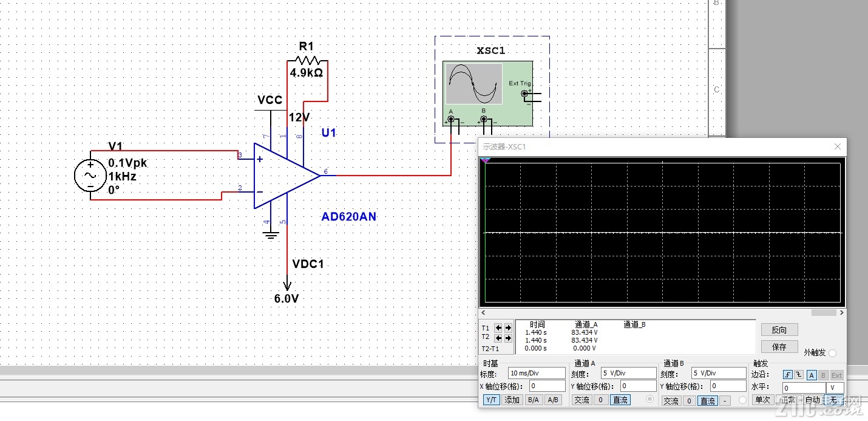Select the AD620AN op-amp U1 symbol
868x421 pixels.
click(287, 176)
